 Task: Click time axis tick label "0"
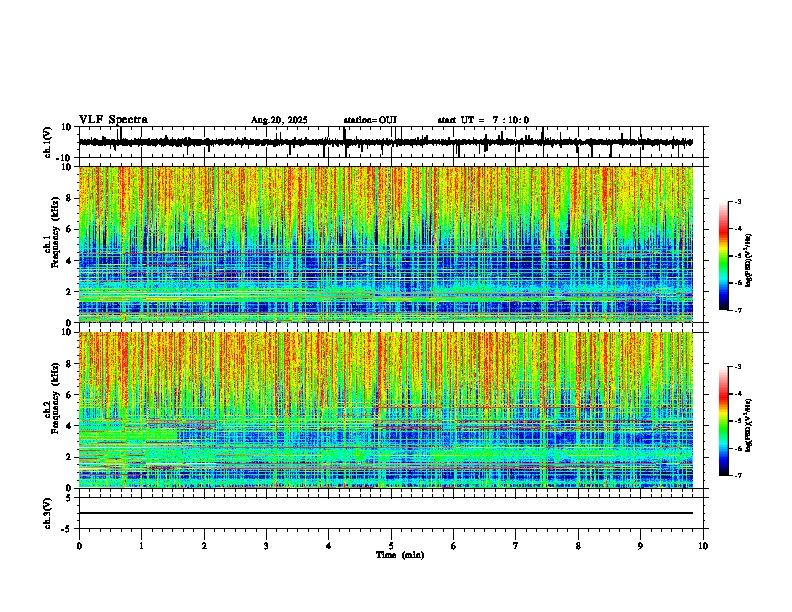79,546
